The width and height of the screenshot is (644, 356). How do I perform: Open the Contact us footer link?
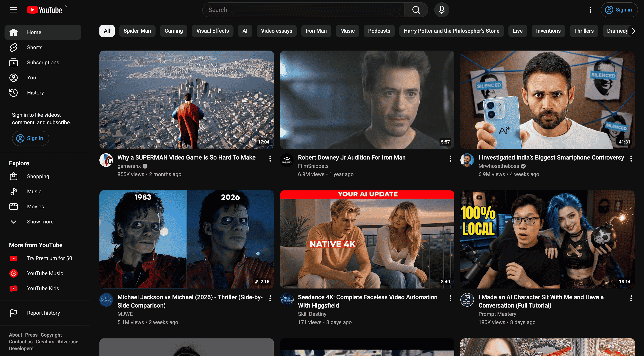[x=21, y=341]
